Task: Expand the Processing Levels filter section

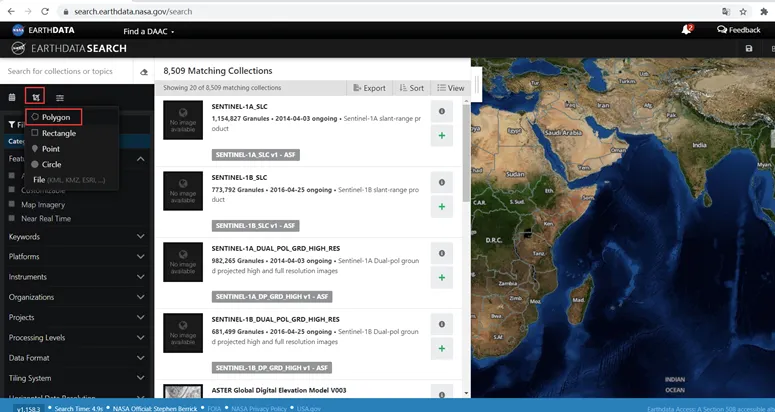Action: coord(77,337)
